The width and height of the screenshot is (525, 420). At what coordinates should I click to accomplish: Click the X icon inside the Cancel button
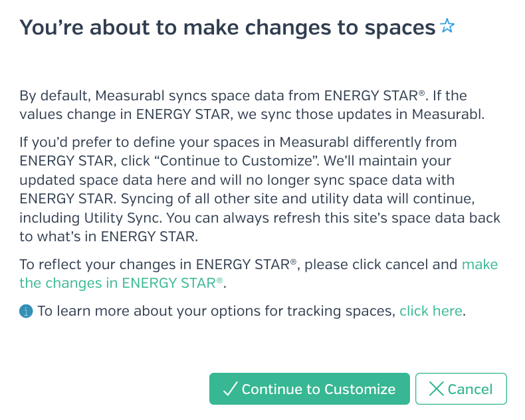[x=436, y=389]
